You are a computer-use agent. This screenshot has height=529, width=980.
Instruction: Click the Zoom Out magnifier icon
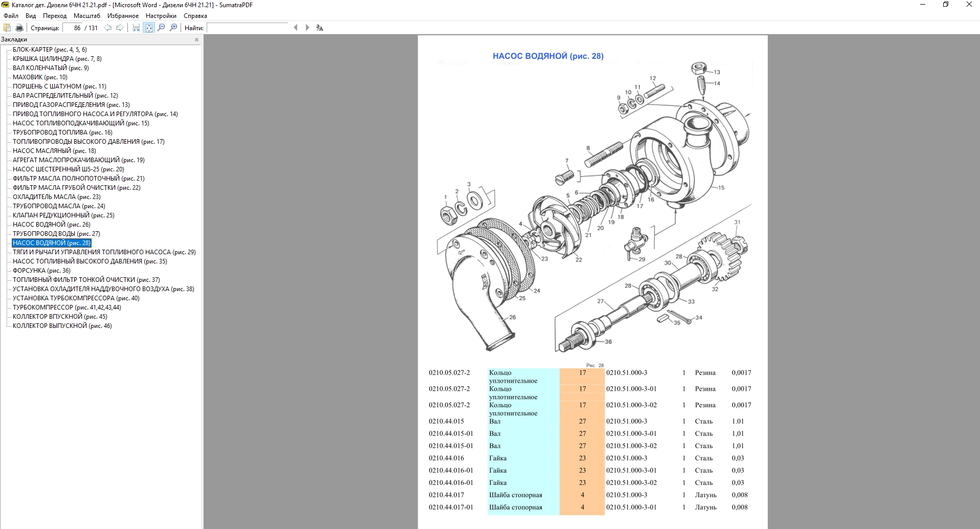[161, 28]
